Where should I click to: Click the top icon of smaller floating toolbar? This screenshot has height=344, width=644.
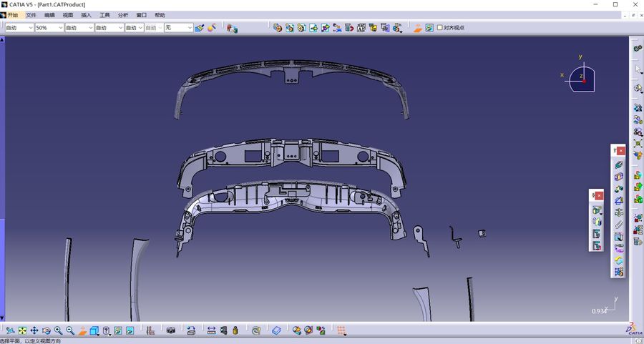(597, 210)
